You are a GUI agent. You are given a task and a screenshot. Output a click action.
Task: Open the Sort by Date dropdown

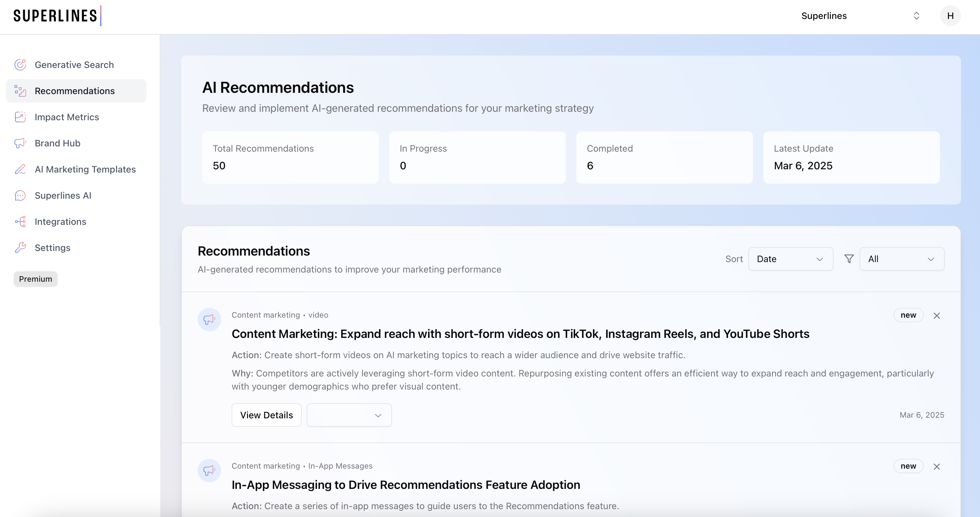pos(790,259)
